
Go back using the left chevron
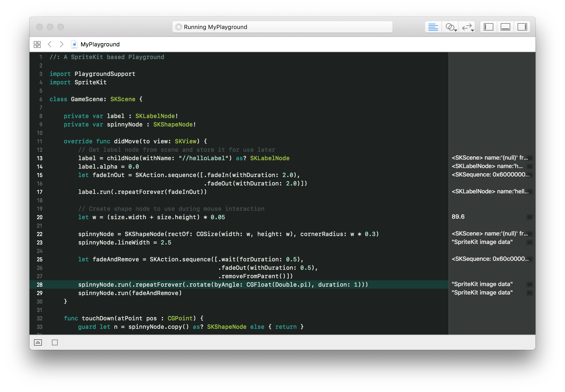point(50,44)
